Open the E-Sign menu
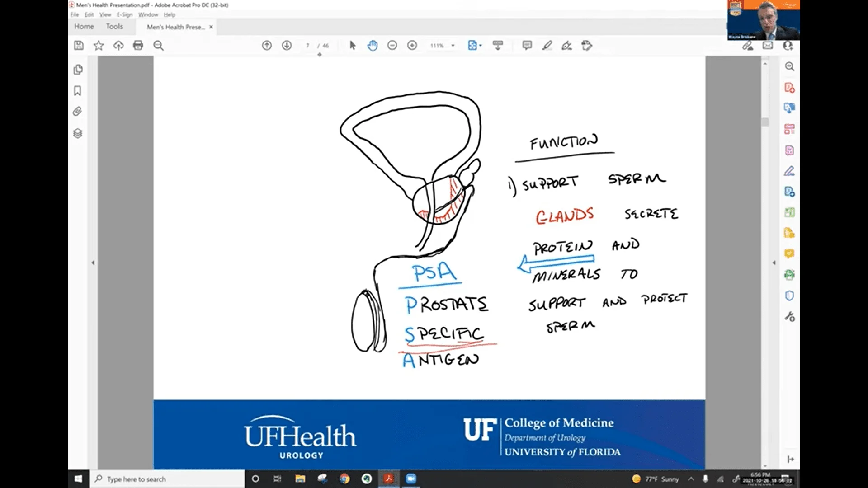This screenshot has height=488, width=868. tap(125, 15)
